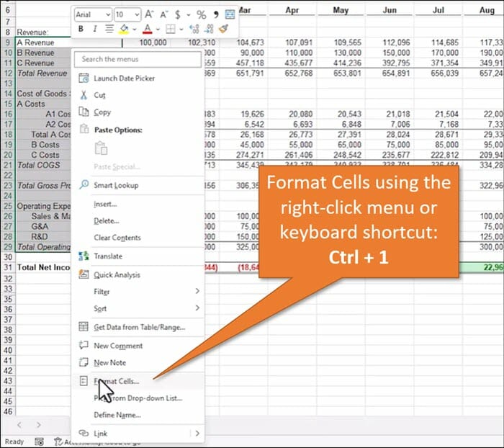Click Launch Date Picker entry
The height and width of the screenshot is (448, 504).
(124, 78)
